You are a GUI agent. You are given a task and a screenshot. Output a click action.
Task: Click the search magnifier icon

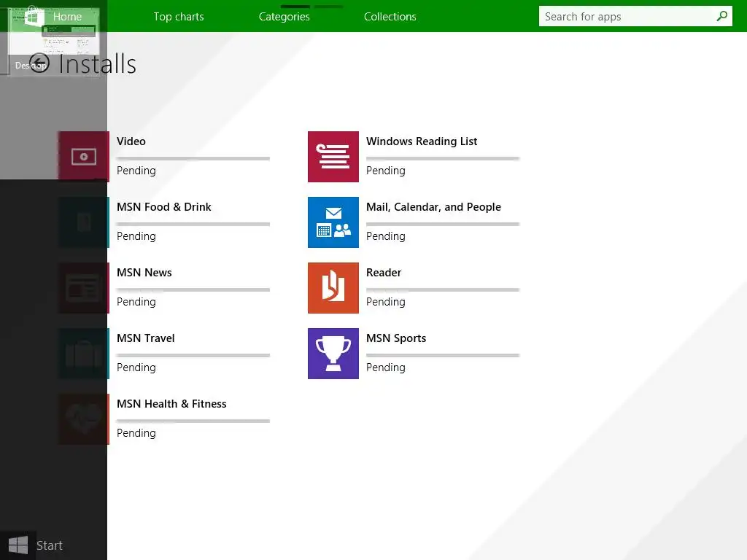(721, 16)
